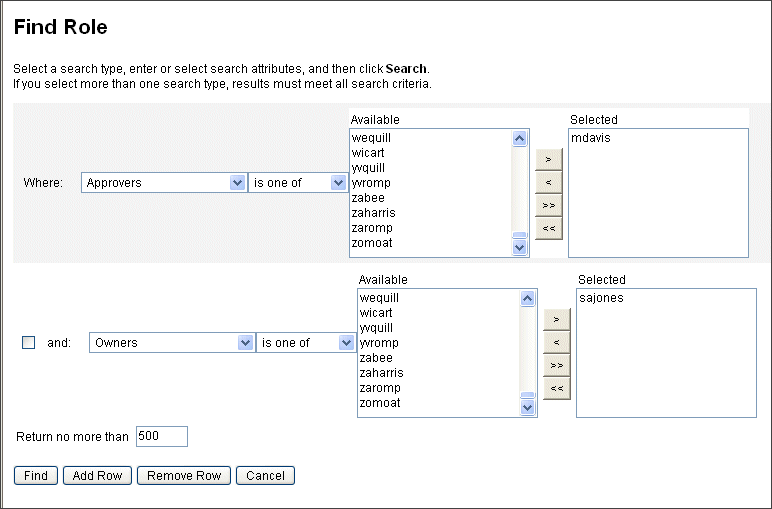
Task: Click the add-all double arrow for Approvers
Action: point(548,206)
